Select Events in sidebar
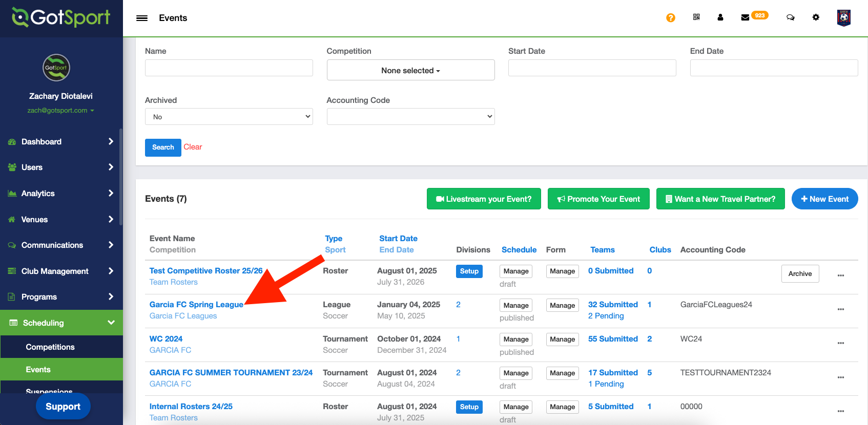The image size is (868, 425). pos(61,369)
